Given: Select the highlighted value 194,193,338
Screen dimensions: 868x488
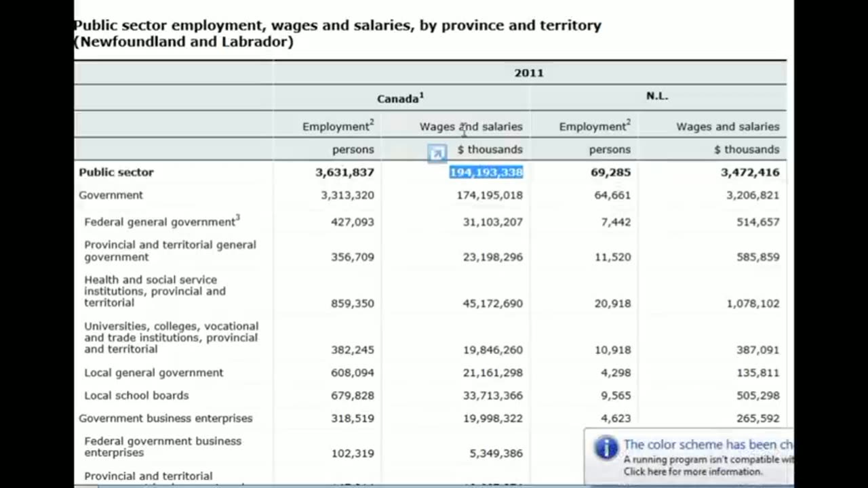Looking at the screenshot, I should tap(486, 172).
